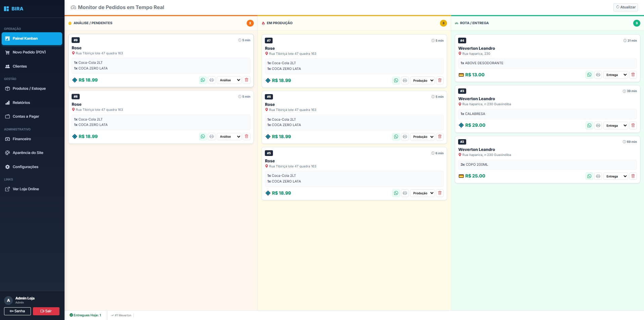Delete order #8 with trash icon
Image resolution: width=644 pixels, height=320 pixels.
click(x=246, y=136)
